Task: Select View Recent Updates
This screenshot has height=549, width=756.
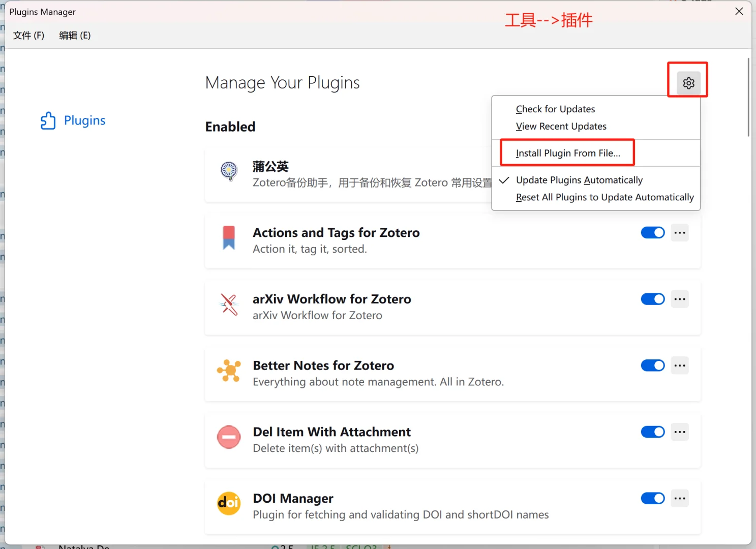Action: coord(596,126)
